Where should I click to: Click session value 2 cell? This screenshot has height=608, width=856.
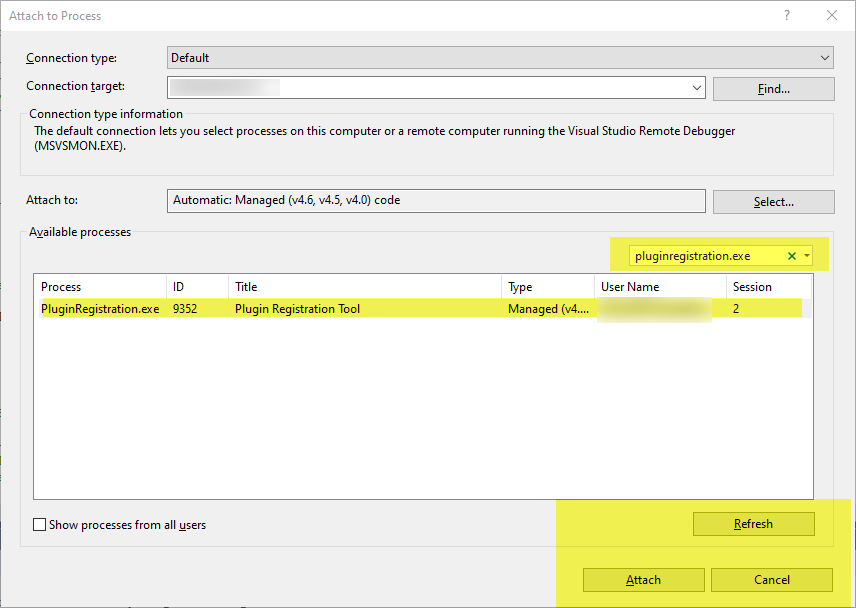coord(736,309)
